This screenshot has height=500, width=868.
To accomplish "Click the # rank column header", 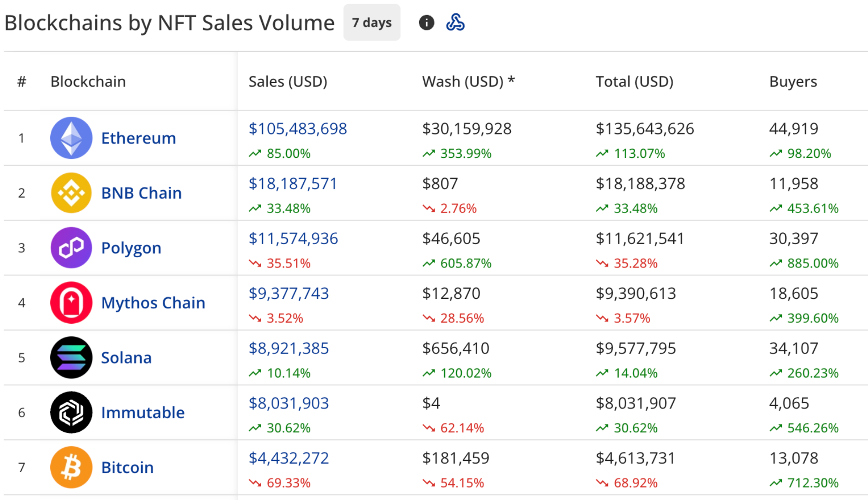I will click(x=22, y=82).
